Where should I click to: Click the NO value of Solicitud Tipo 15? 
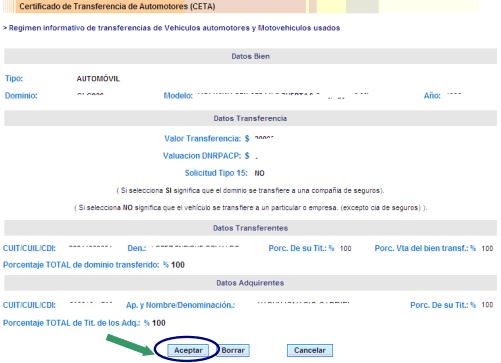coord(259,173)
